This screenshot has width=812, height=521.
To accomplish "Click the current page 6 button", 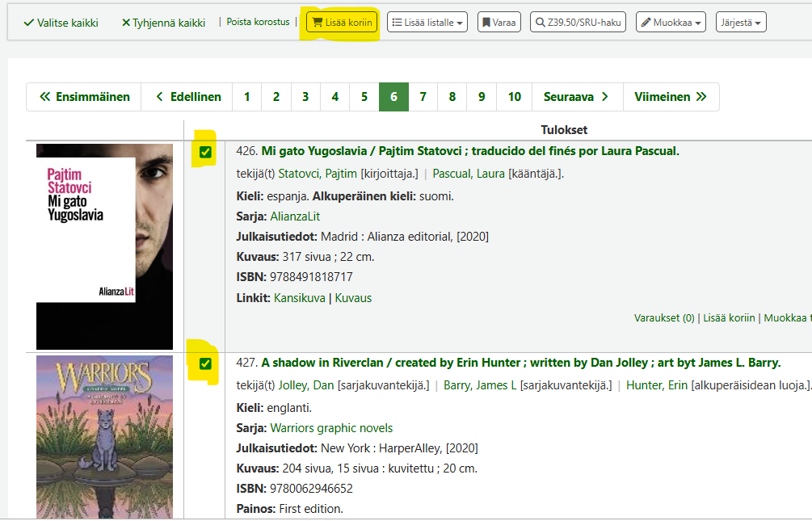I will point(393,97).
